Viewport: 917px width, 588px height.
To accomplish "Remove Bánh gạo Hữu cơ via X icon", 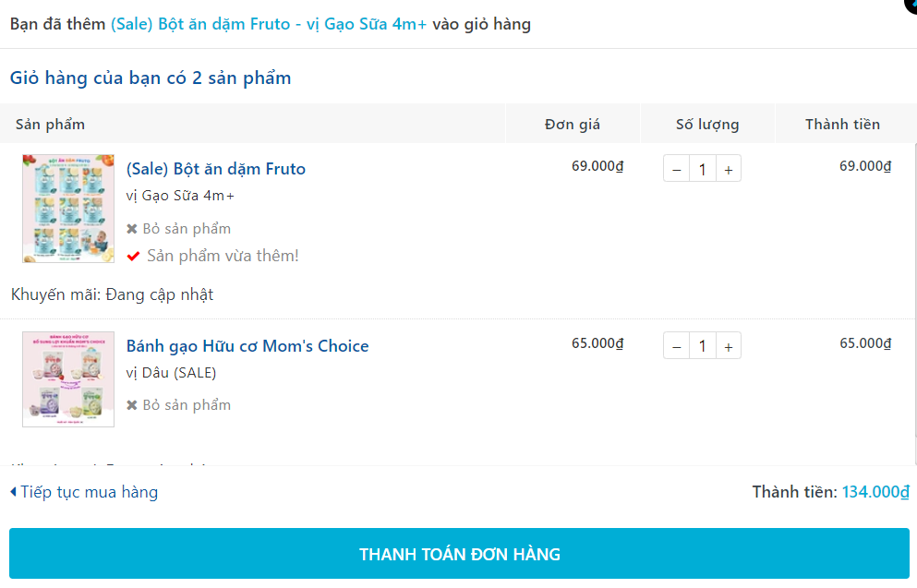I will click(x=132, y=405).
